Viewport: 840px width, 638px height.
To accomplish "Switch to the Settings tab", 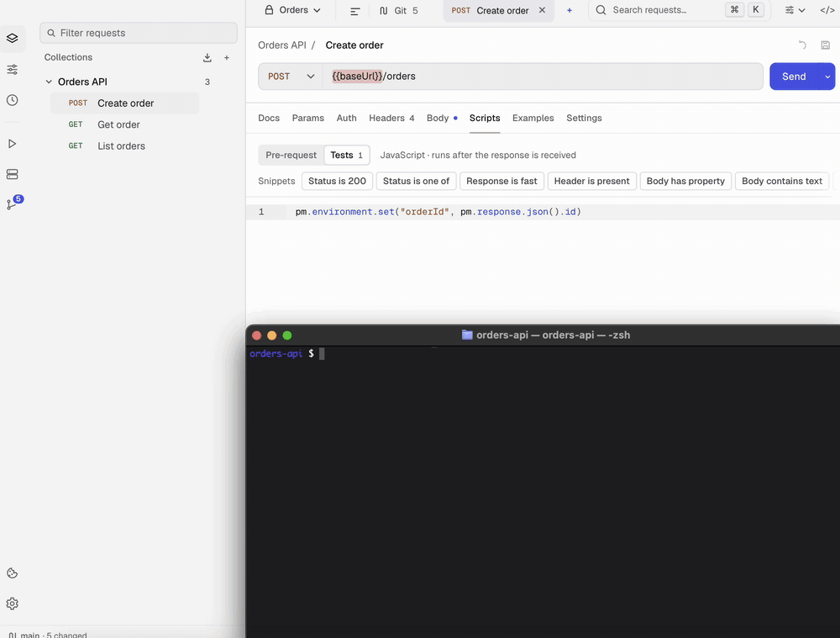I will [x=584, y=118].
